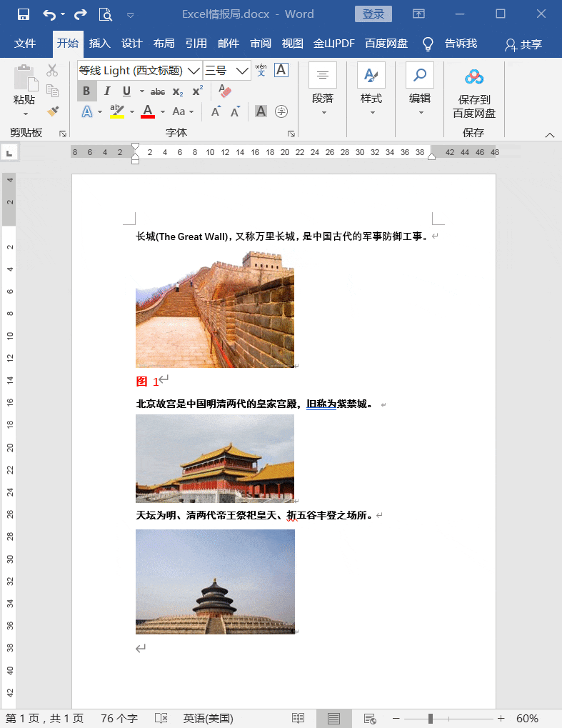Image resolution: width=562 pixels, height=728 pixels.
Task: Toggle Bold formatting
Action: click(x=86, y=91)
